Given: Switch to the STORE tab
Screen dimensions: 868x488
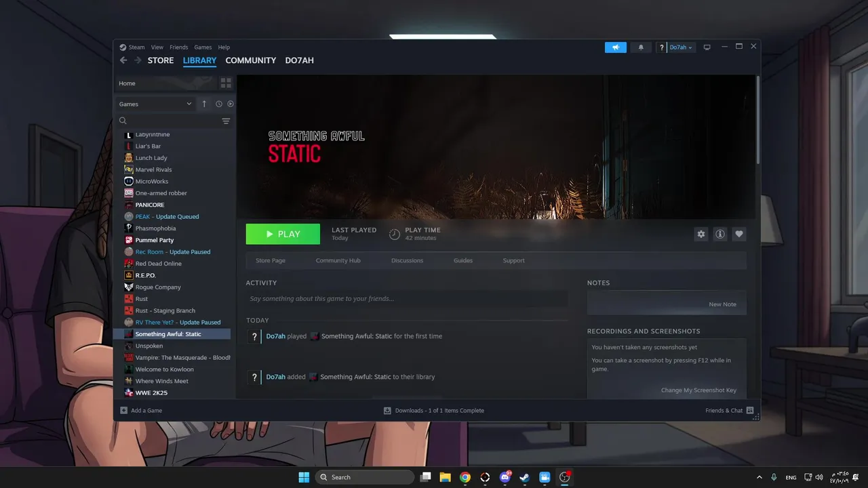Looking at the screenshot, I should click(161, 60).
